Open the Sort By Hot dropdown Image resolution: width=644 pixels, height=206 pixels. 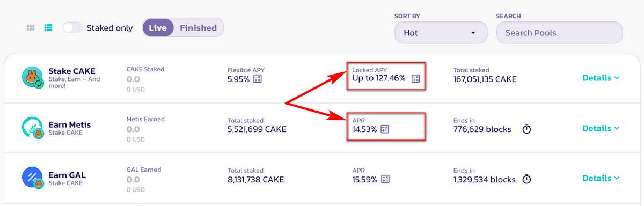[441, 33]
